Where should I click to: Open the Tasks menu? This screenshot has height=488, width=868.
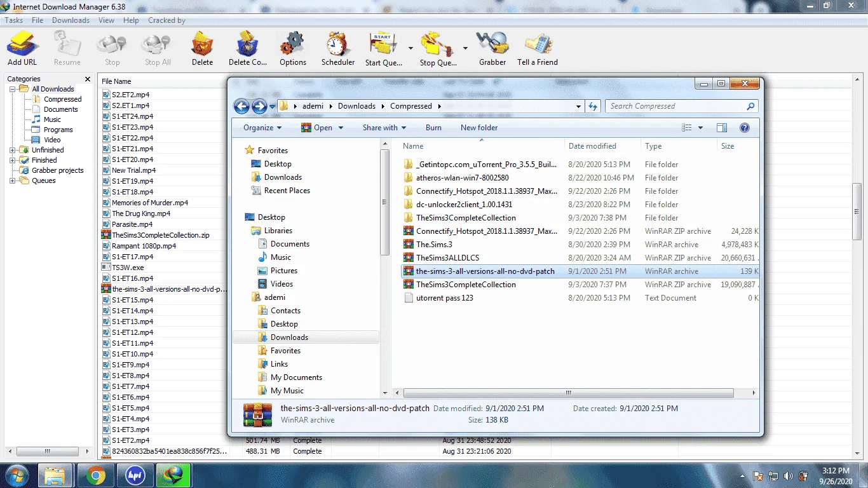[x=14, y=20]
